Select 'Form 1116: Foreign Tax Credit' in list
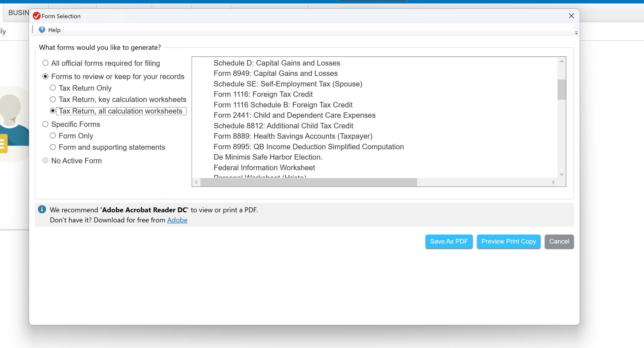 263,94
